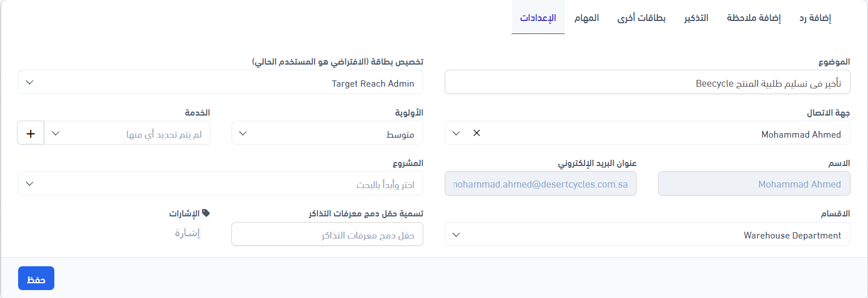Click the email address field
This screenshot has width=868, height=298.
click(x=540, y=184)
